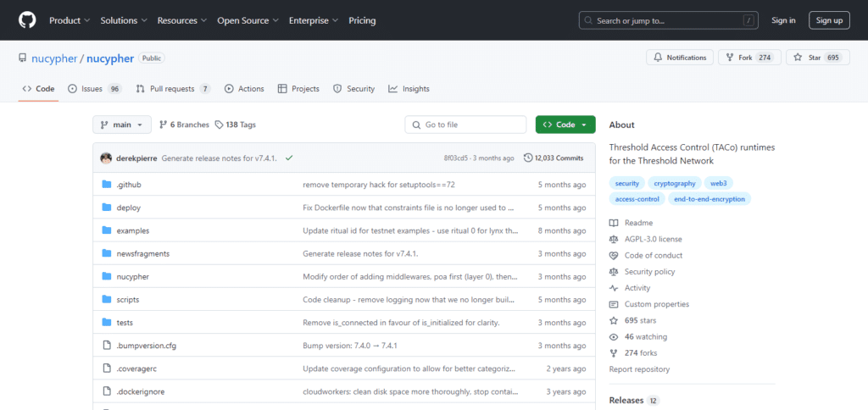View the Insights tab
Screen dimensions: 868x410
409,89
